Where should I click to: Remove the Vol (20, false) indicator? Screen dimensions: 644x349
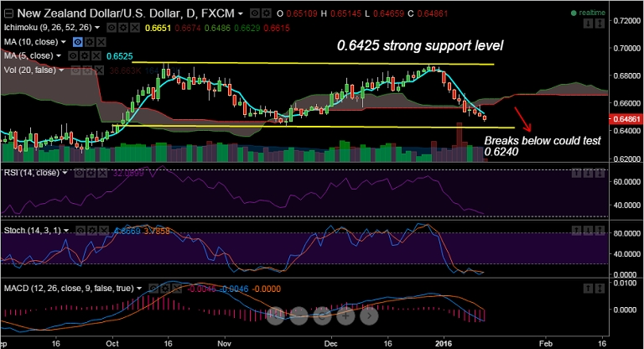(99, 70)
